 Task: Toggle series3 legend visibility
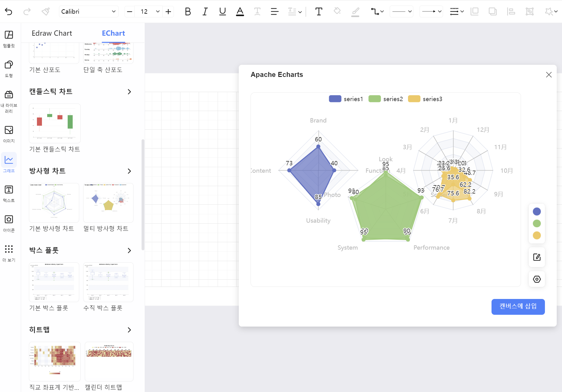click(425, 99)
